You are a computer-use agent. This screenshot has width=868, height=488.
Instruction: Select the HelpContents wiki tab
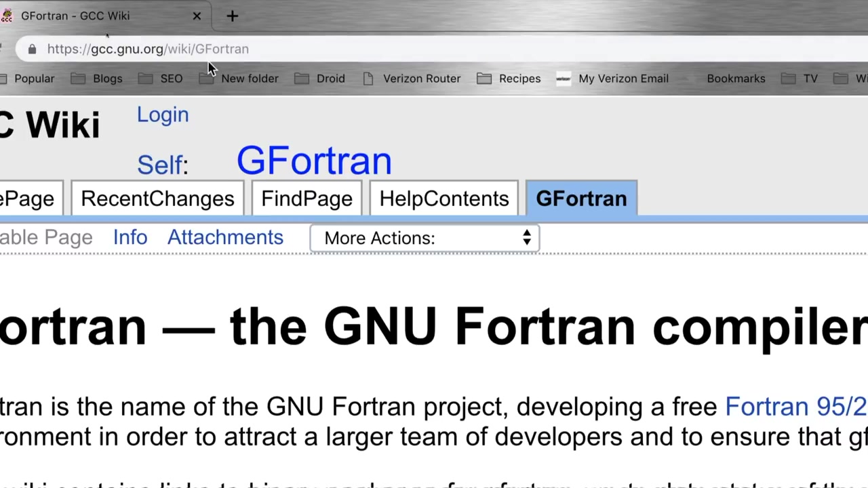(x=443, y=198)
